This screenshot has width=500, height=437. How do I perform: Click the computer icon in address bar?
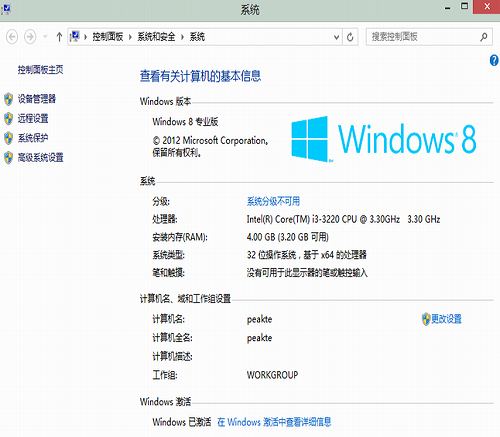pyautogui.click(x=75, y=36)
